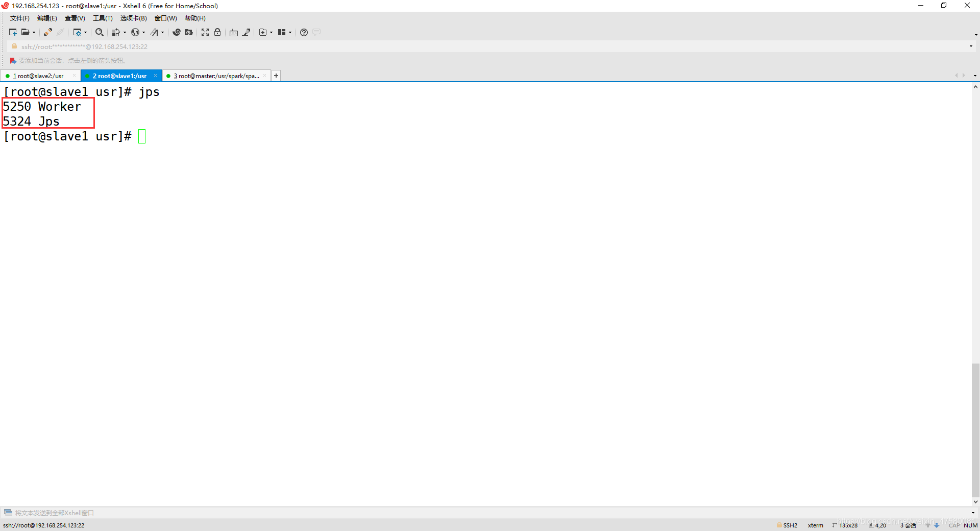Expand the open session dropdown arrow
This screenshot has width=980, height=531.
pos(34,33)
